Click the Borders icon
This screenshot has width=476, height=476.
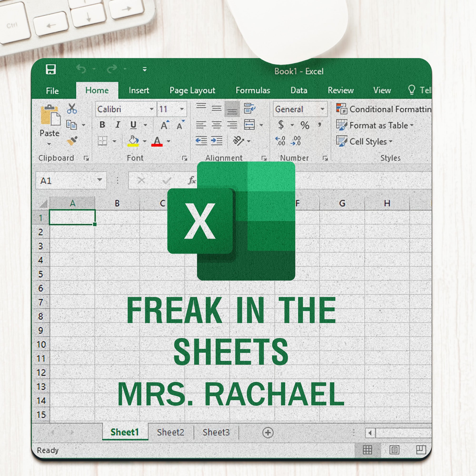click(x=103, y=141)
